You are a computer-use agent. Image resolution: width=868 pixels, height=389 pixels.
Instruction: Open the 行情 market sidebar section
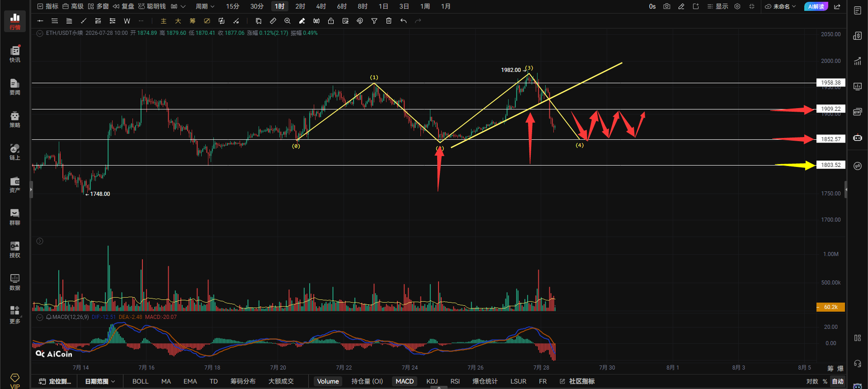click(15, 21)
